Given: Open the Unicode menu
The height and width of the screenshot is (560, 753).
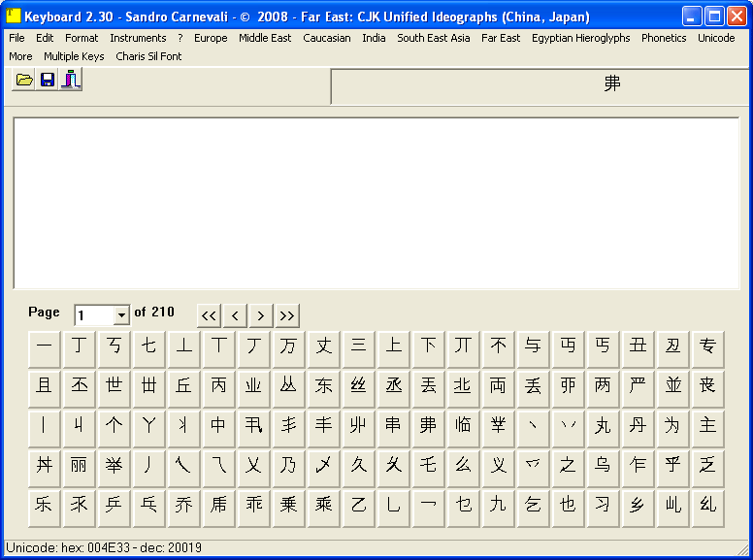Looking at the screenshot, I should (716, 38).
